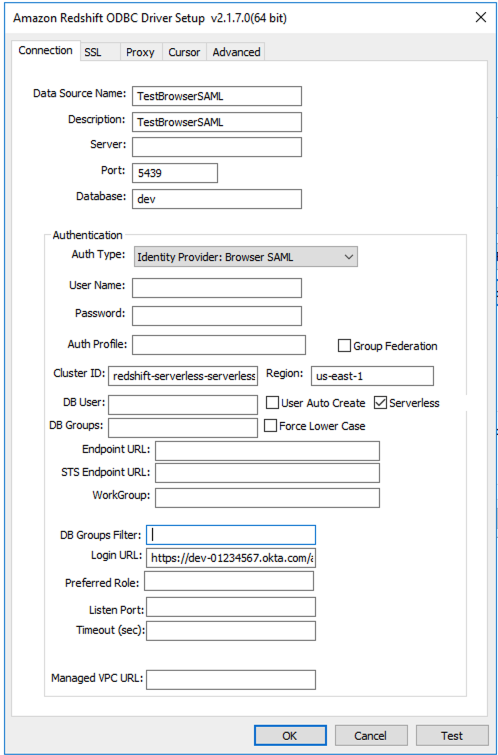Focus the Login URL okta field
This screenshot has width=498, height=755.
[231, 559]
